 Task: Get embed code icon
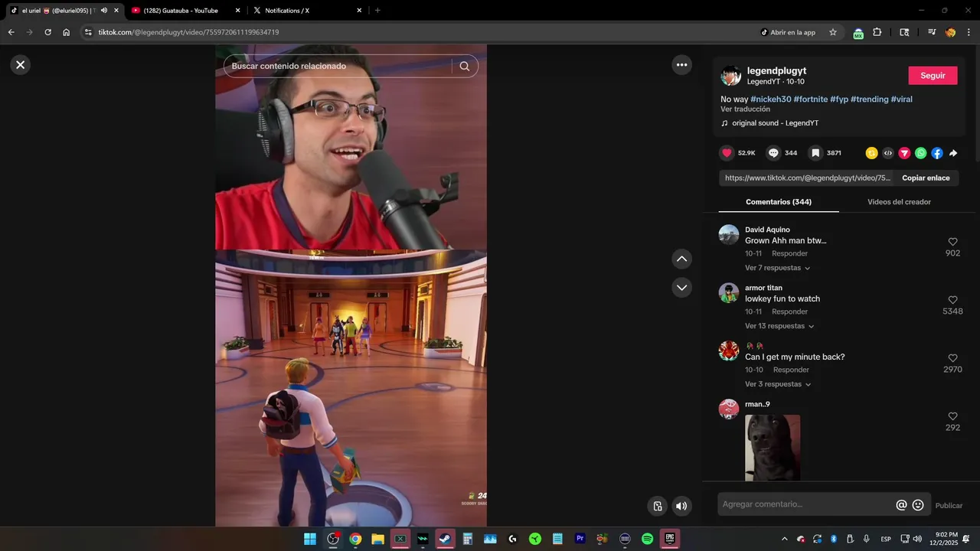[x=888, y=153]
